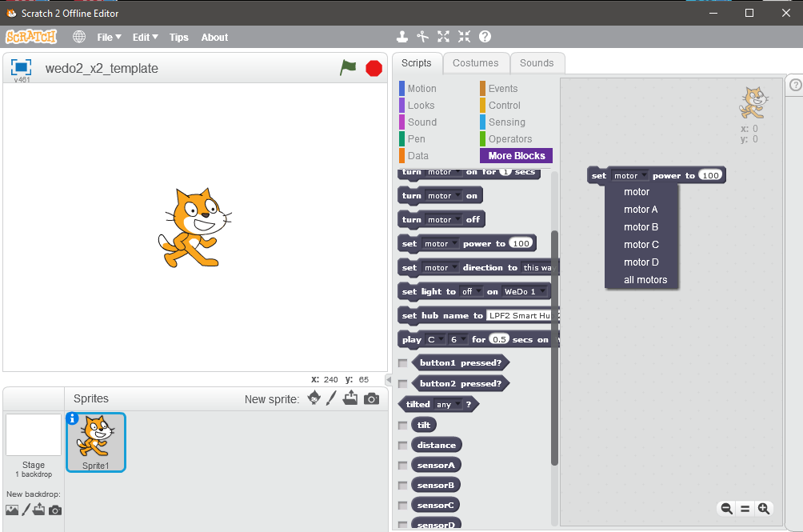Toggle the button2 pressed? checkbox
803x532 pixels.
click(403, 384)
